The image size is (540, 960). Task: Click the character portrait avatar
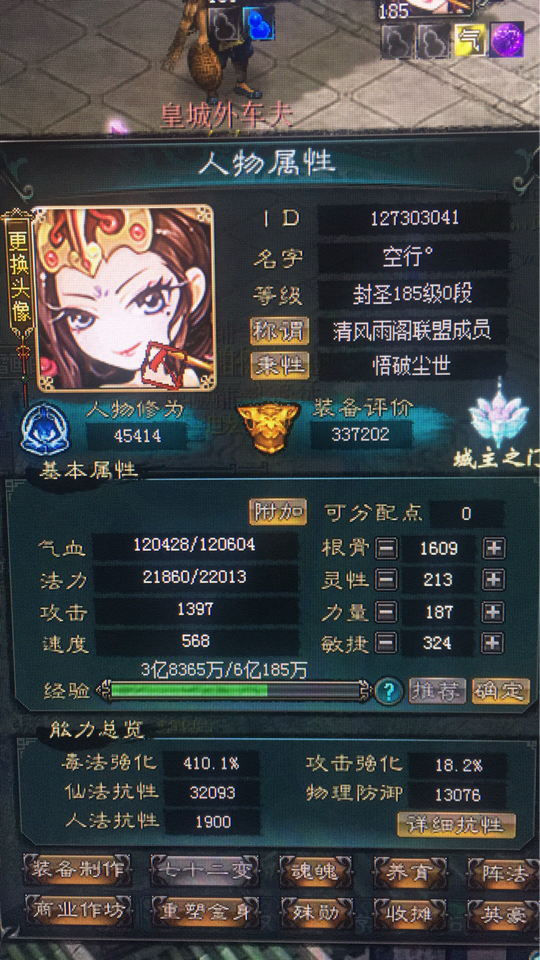(x=126, y=297)
